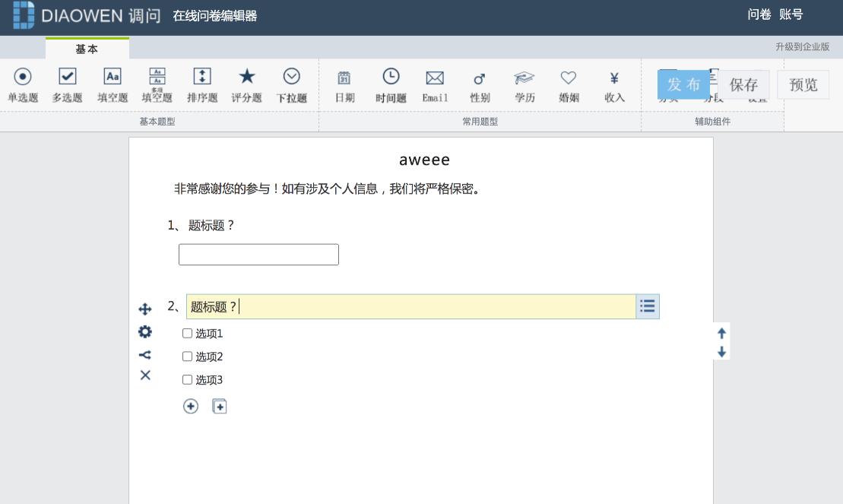Insert a 日期 date question

pyautogui.click(x=344, y=84)
